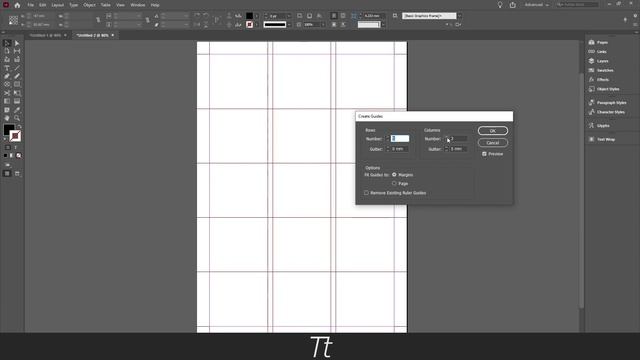Select the Scissors tool
The height and width of the screenshot is (360, 640).
[x=7, y=93]
